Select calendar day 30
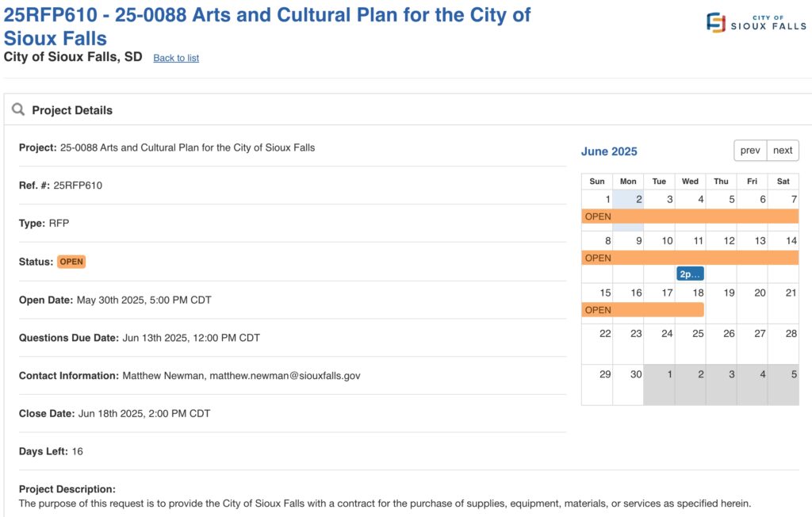This screenshot has width=812, height=517. [636, 374]
